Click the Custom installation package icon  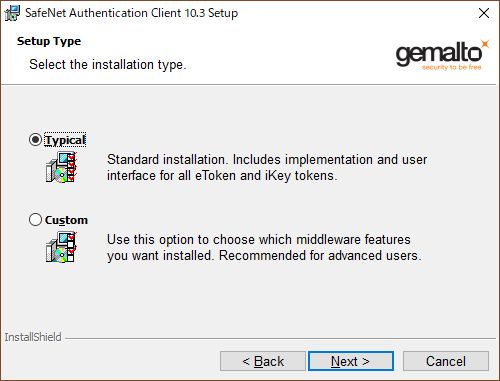[61, 247]
